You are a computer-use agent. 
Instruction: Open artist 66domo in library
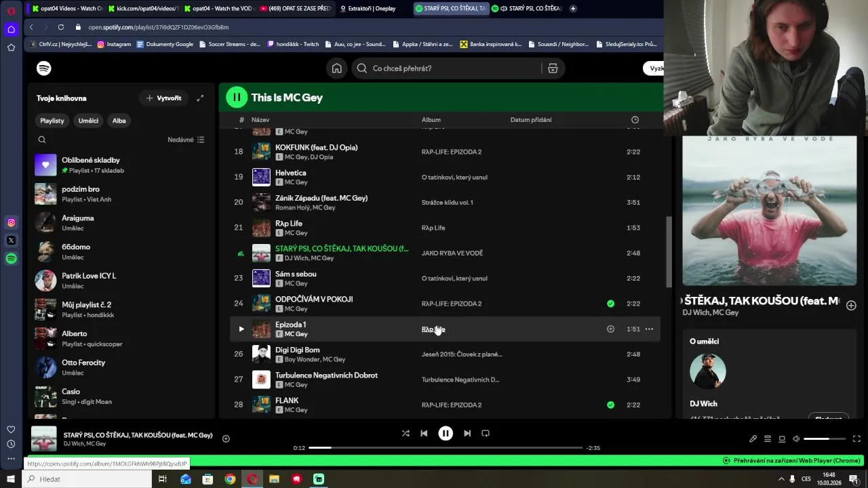click(x=122, y=251)
